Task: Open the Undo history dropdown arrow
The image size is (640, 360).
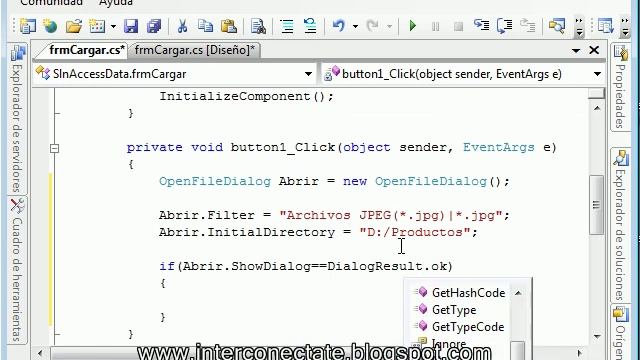Action: pos(356,27)
